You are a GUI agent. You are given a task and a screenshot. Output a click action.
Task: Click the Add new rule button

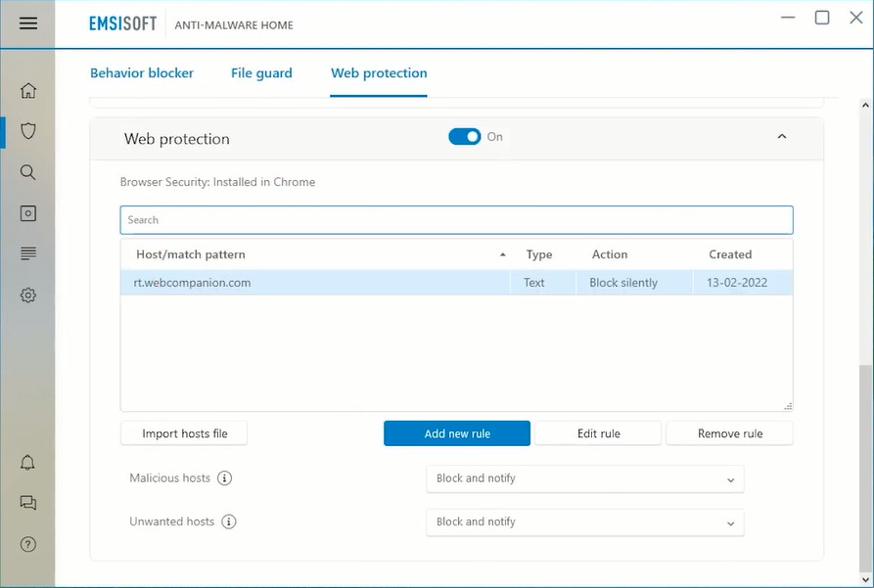click(457, 433)
